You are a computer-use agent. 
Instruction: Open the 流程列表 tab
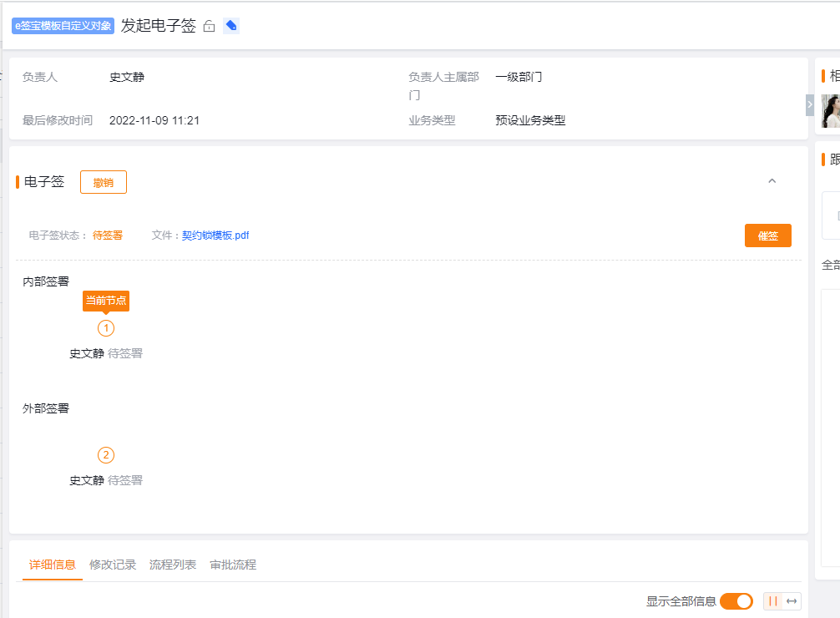(173, 565)
